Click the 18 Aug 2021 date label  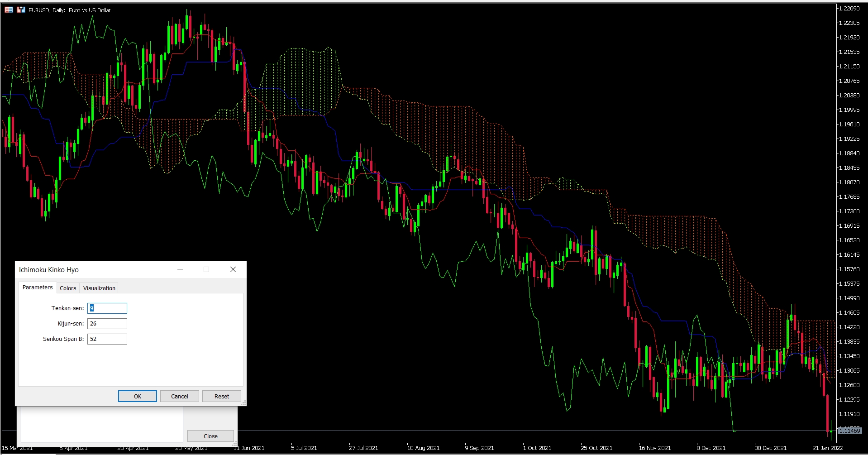[423, 448]
